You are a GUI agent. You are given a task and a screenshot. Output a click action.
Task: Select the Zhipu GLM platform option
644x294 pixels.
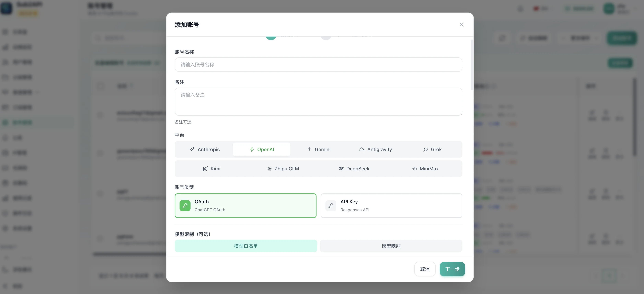(x=283, y=169)
